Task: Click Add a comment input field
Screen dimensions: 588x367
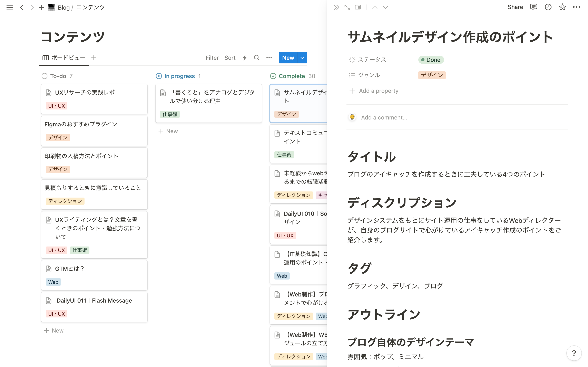Action: pos(384,117)
